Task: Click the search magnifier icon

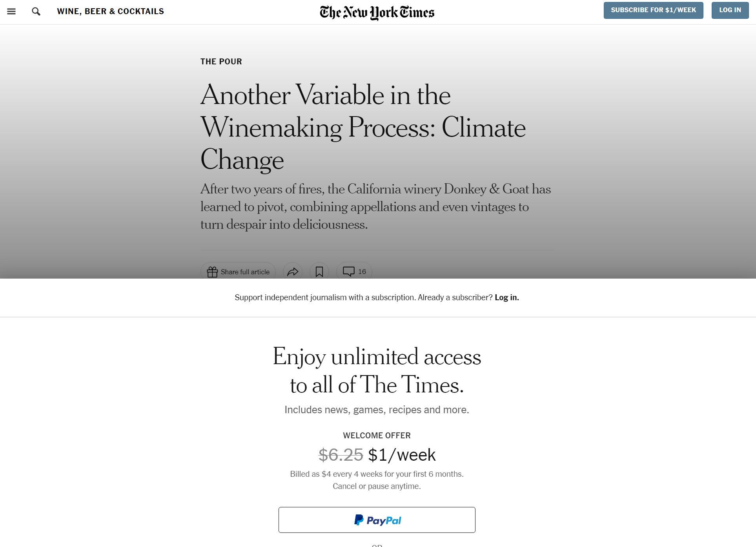Action: click(x=36, y=11)
